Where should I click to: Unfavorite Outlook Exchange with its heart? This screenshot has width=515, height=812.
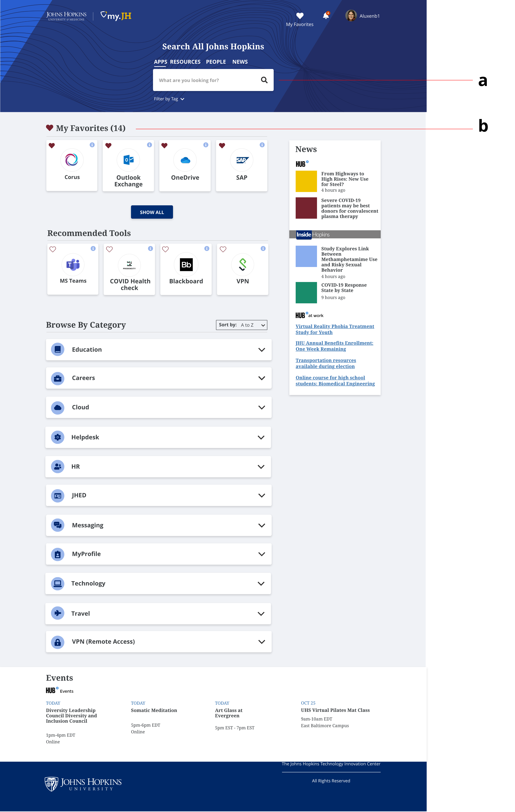108,146
